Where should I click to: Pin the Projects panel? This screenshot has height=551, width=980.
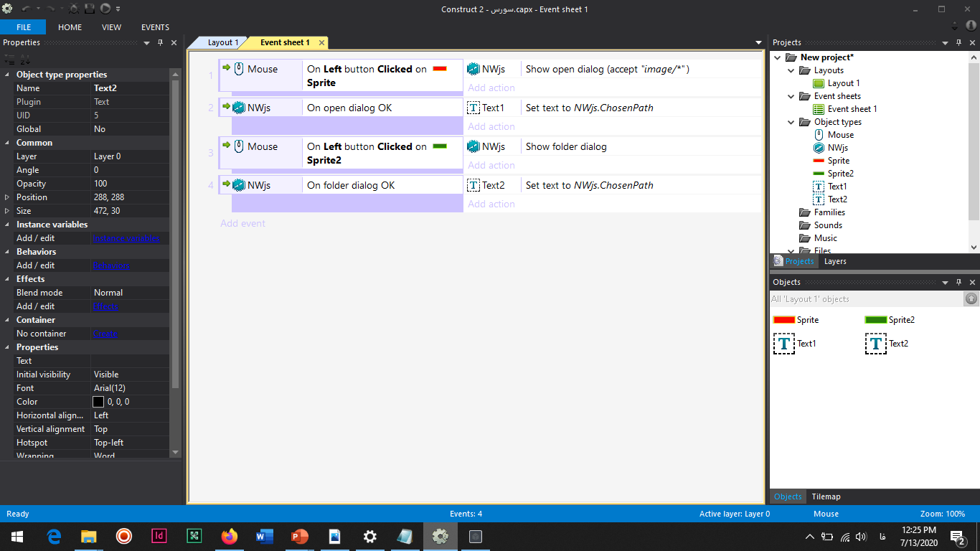click(x=958, y=42)
